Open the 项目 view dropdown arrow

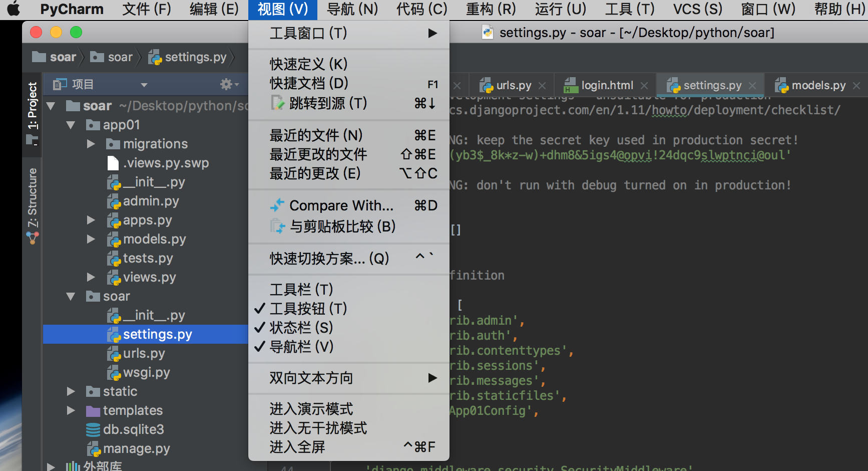click(144, 85)
